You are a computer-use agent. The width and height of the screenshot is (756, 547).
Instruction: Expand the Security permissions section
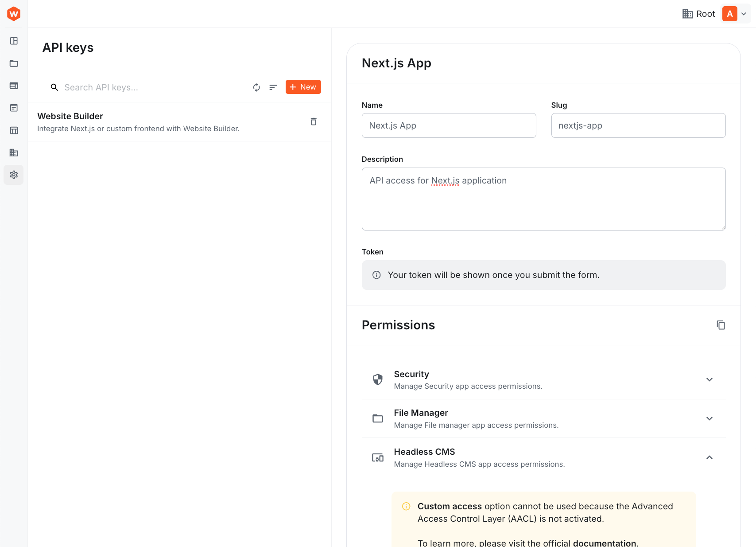coord(709,379)
